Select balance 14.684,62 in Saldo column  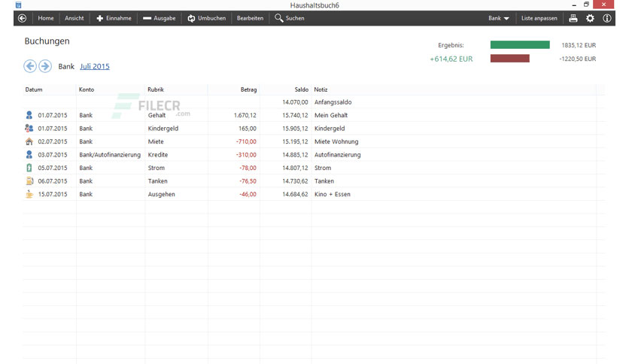(x=295, y=194)
